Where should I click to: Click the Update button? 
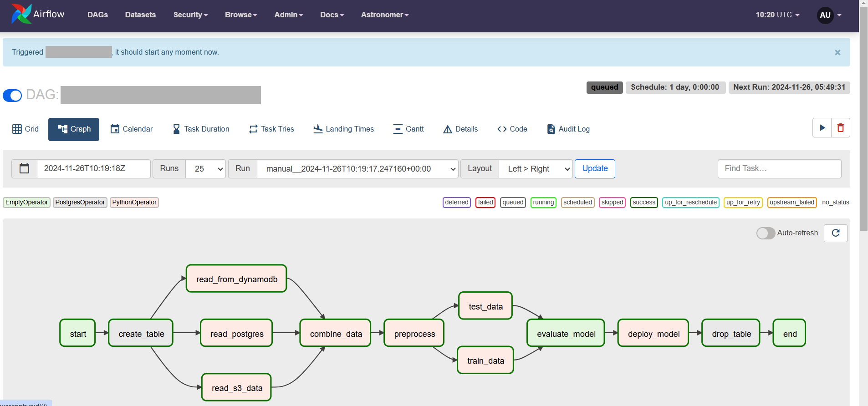pyautogui.click(x=595, y=169)
